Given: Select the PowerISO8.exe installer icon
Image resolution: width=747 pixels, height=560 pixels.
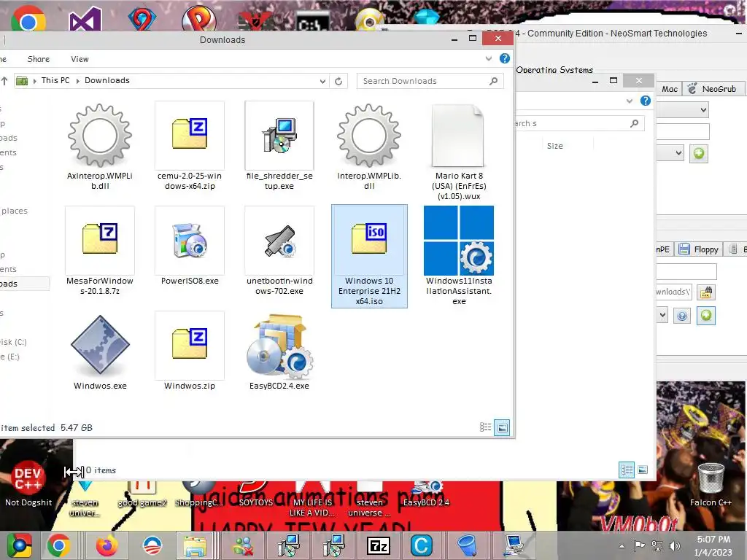Looking at the screenshot, I should point(190,241).
